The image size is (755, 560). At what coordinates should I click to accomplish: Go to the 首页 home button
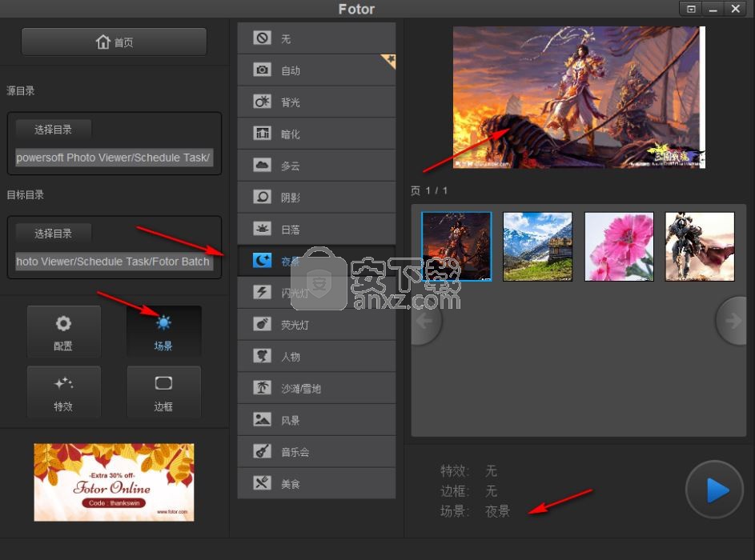tap(114, 42)
